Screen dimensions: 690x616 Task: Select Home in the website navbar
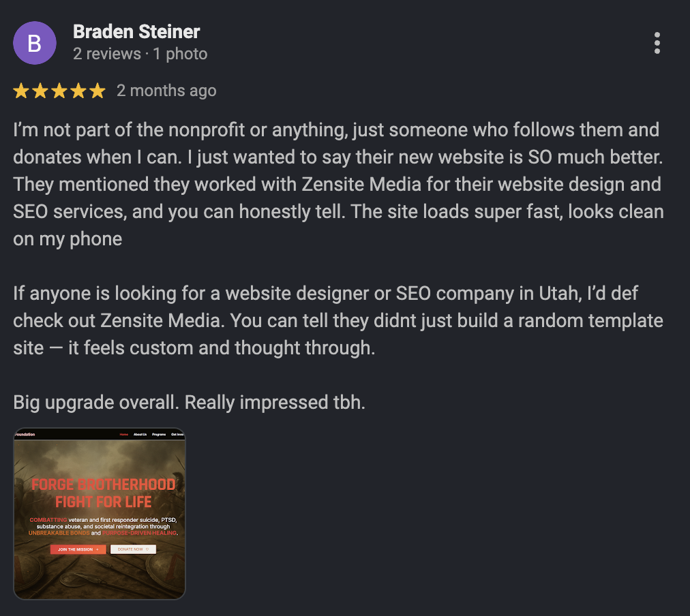(124, 434)
